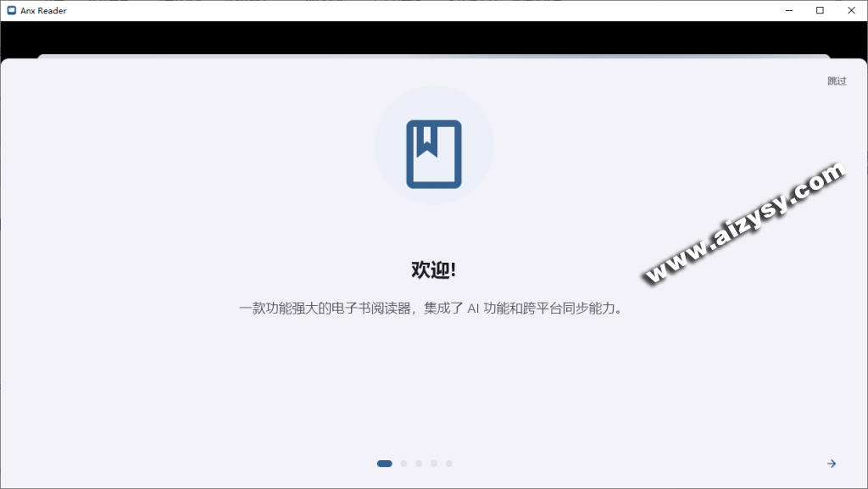Viewport: 868px width, 489px height.
Task: Click the 欢迎! welcome heading
Action: tap(433, 270)
